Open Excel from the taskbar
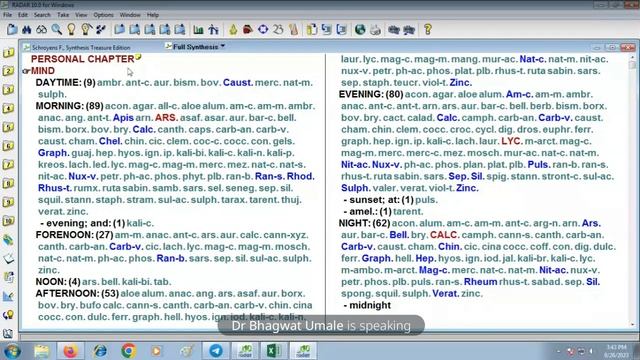Viewport: 640px width, 360px height. pos(273,351)
